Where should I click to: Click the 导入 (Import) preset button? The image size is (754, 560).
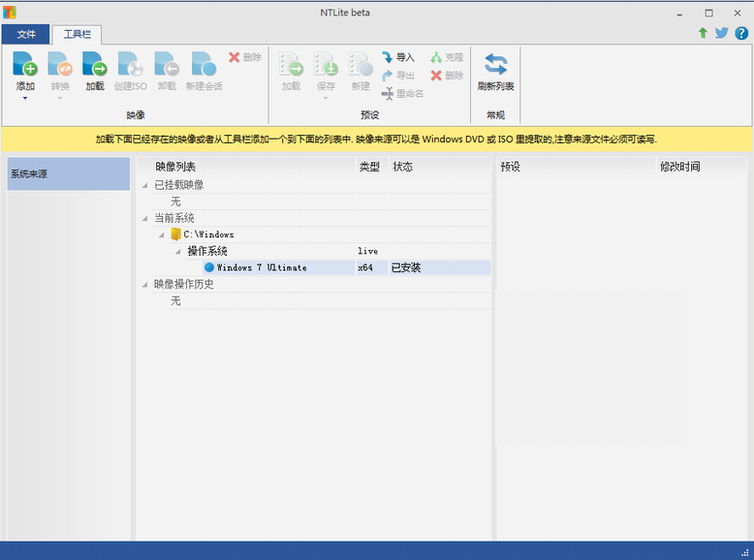coord(398,57)
